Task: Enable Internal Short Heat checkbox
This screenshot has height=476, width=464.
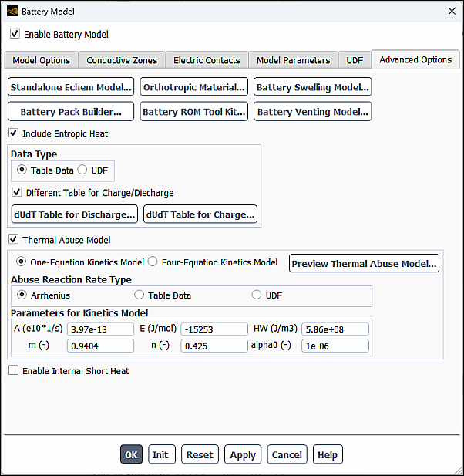Action: [14, 370]
